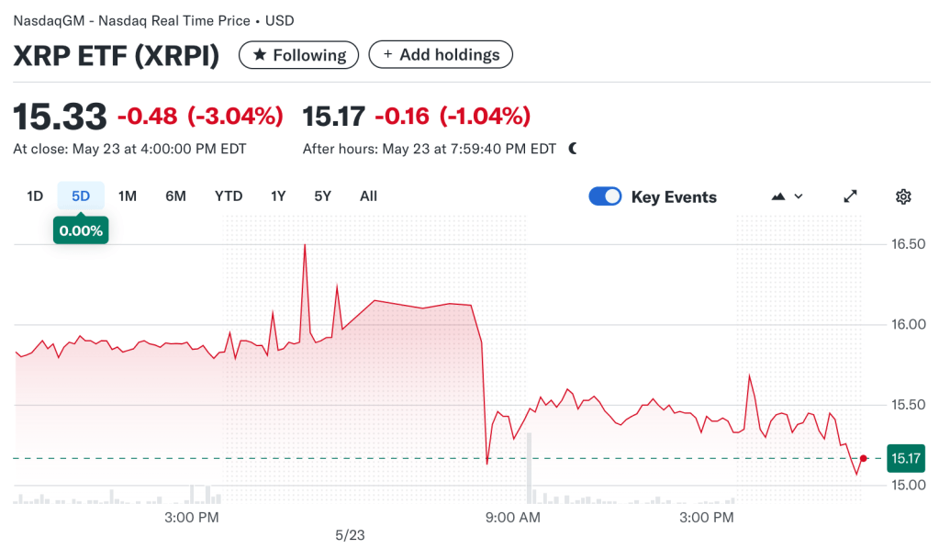Click the green 0.00% badge
The width and height of the screenshot is (939, 560).
(x=80, y=230)
